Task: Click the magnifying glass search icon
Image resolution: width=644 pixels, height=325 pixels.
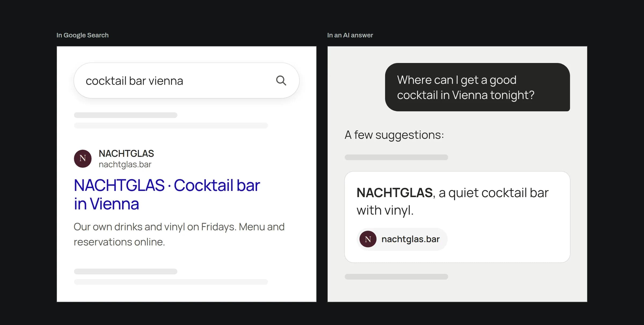Action: pyautogui.click(x=281, y=80)
